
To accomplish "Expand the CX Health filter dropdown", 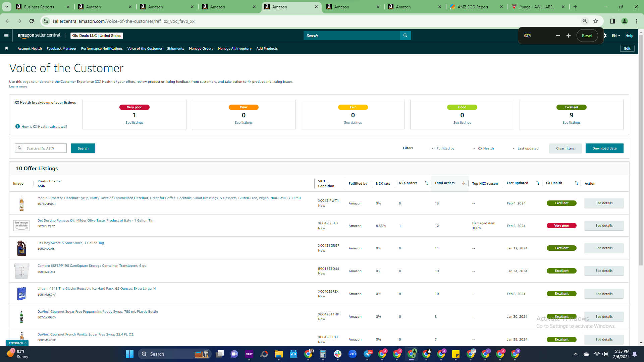I will coord(483,148).
